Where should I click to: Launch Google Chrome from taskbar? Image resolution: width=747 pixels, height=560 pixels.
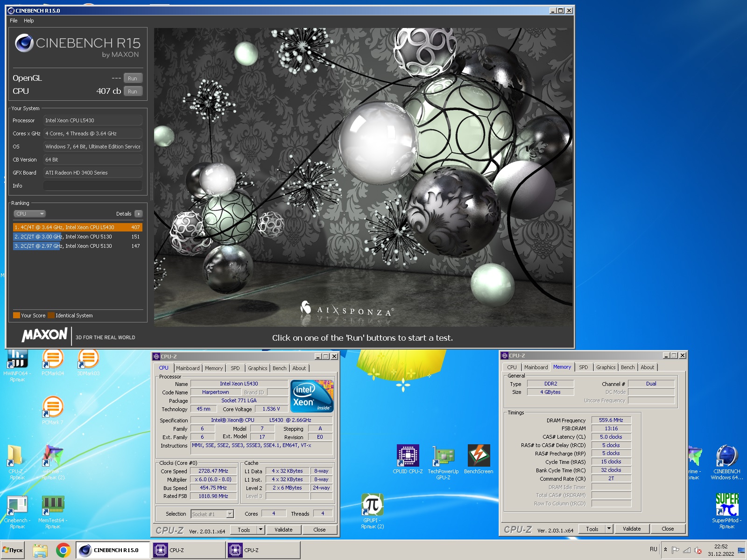[63, 550]
